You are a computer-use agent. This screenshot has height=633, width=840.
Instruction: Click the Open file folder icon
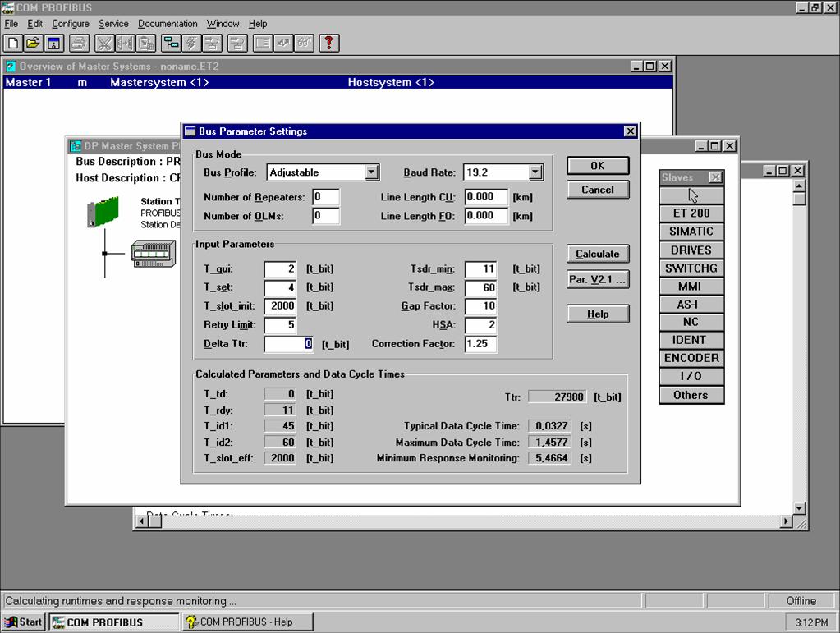coord(33,44)
